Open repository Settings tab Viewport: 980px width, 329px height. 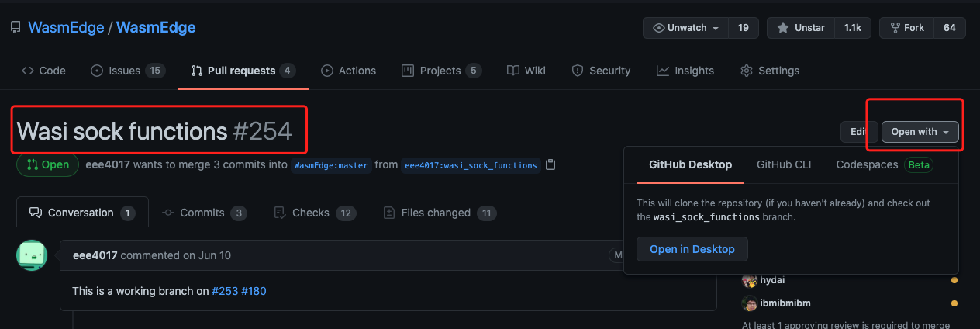coord(769,71)
